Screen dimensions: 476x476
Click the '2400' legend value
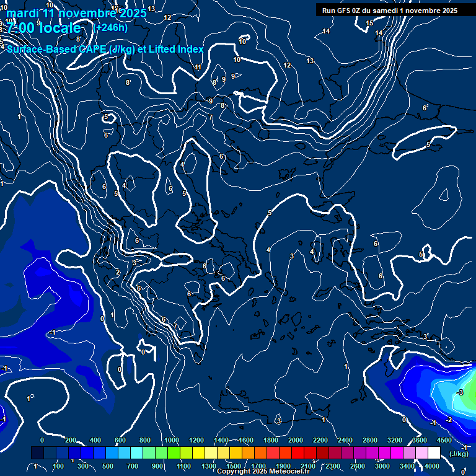[345, 440]
